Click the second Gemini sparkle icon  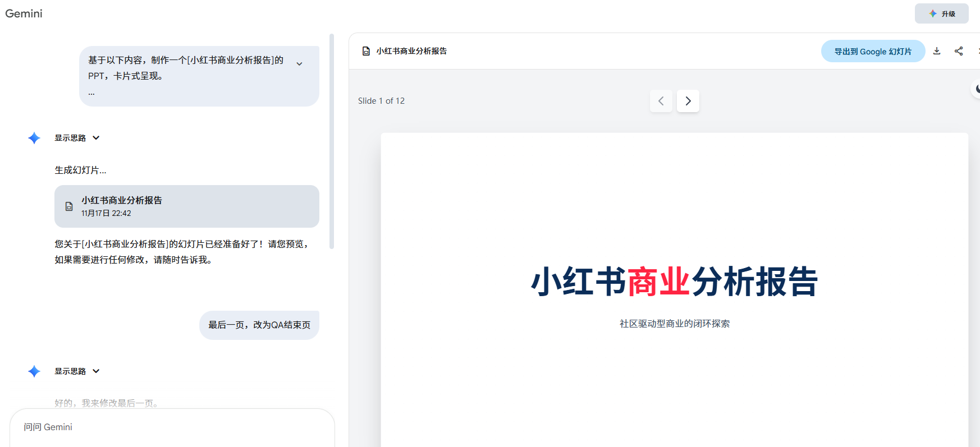[34, 371]
